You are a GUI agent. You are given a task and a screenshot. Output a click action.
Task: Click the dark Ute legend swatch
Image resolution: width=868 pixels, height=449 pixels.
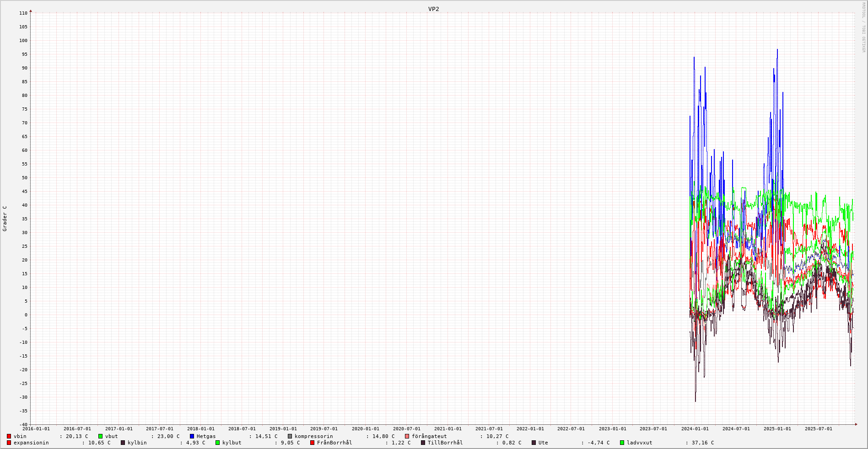[534, 443]
